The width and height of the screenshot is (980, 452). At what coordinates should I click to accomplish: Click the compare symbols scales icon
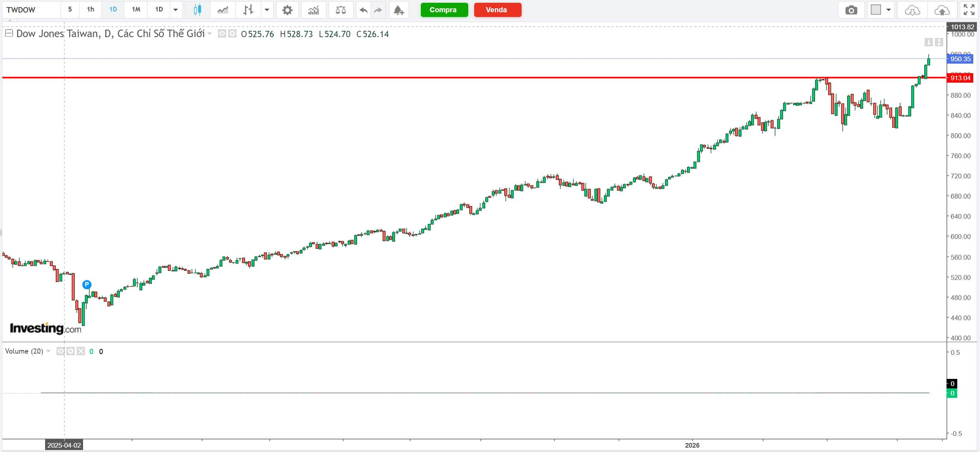(x=341, y=10)
